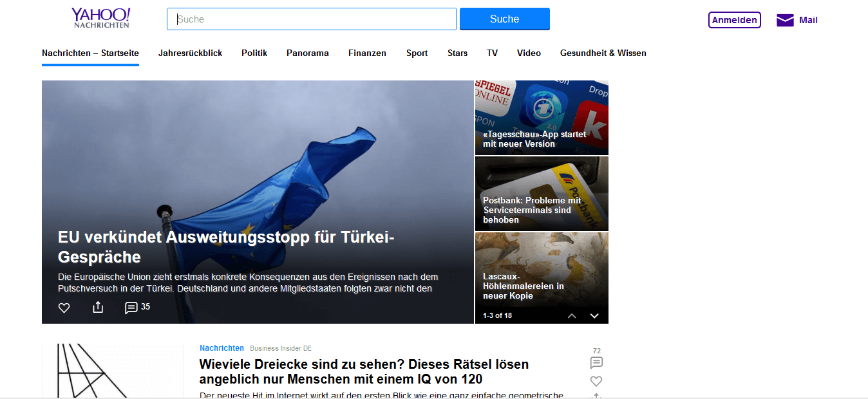Screen dimensions: 868x399
Task: Open the Jahresrückblick tab
Action: click(190, 53)
